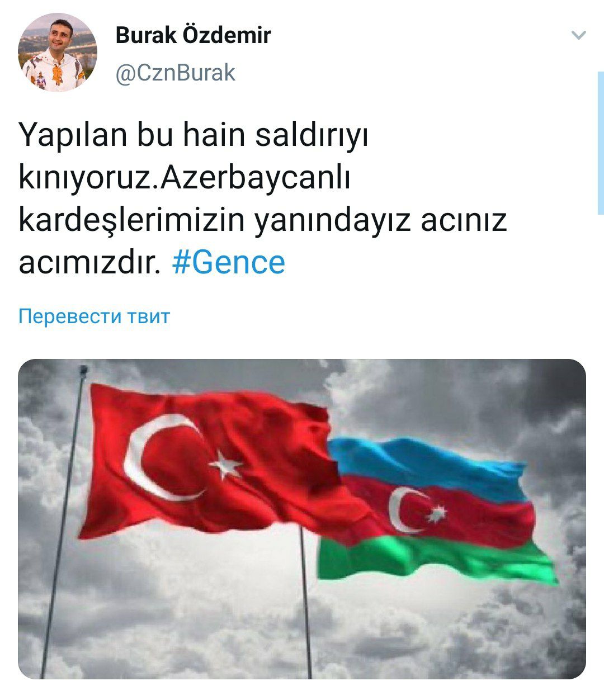Open the @CznBurak handle link
Screen dimensions: 604x700
pyautogui.click(x=175, y=73)
